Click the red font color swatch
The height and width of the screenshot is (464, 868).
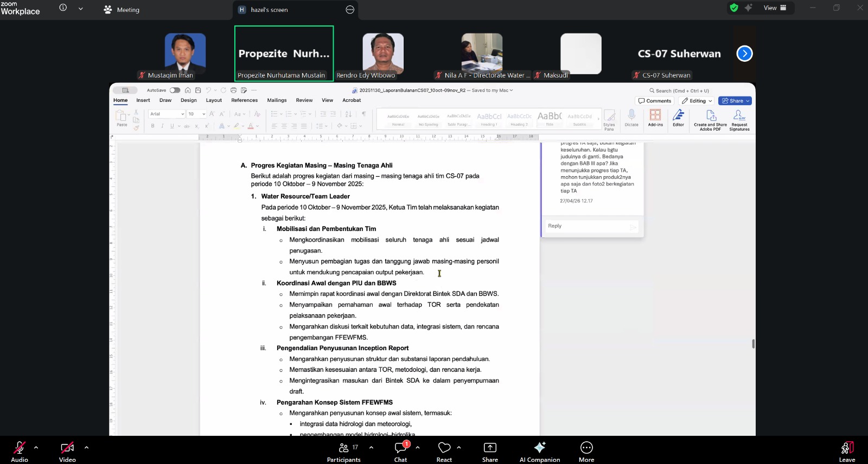pyautogui.click(x=251, y=126)
